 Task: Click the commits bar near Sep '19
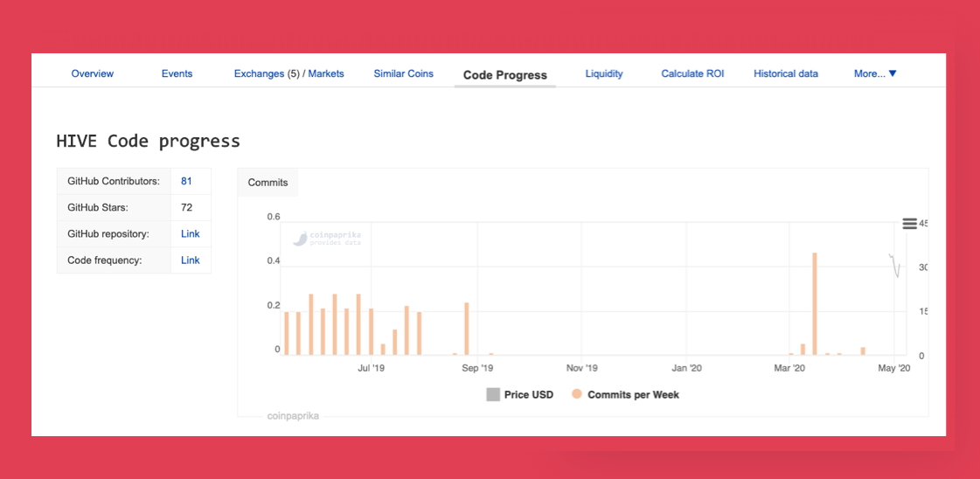click(466, 329)
